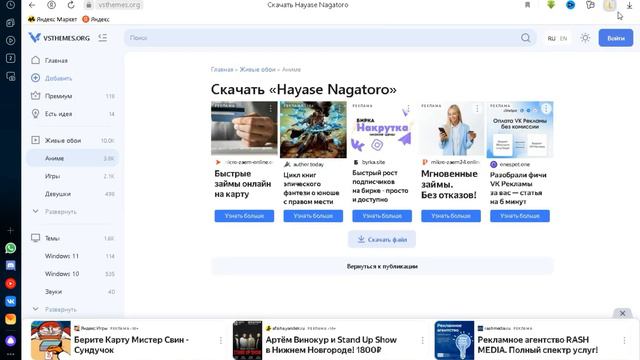Click Рекламное агентство RASH MEDIA ad

point(538,344)
